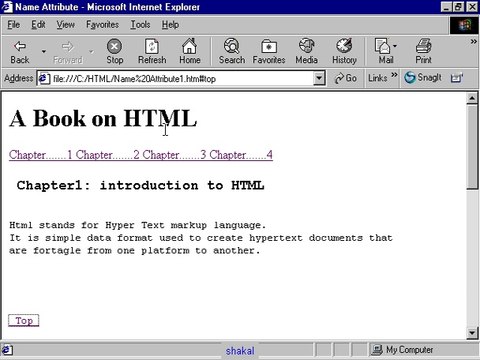Viewport: 480px width, 360px height.
Task: Expand the address bar dropdown list
Action: pyautogui.click(x=319, y=79)
